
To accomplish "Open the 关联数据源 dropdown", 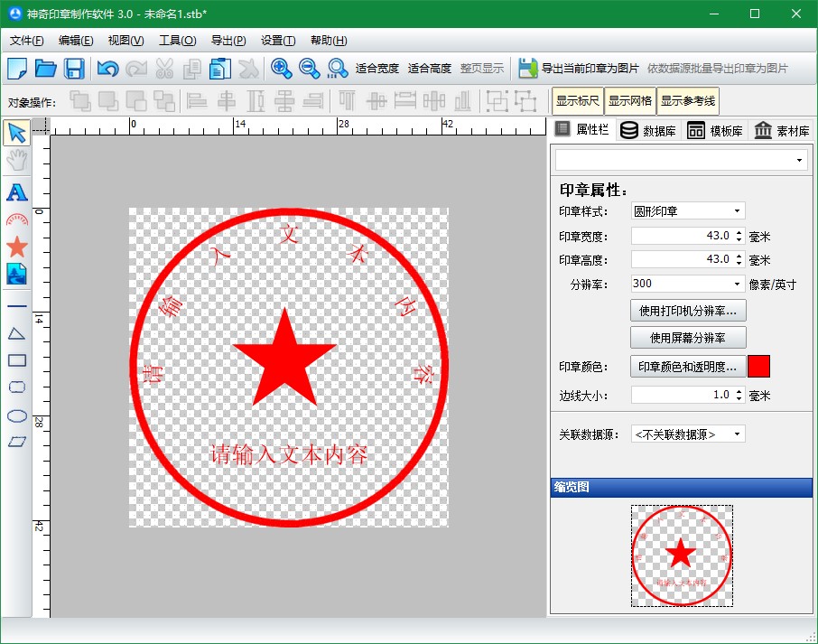I will point(687,434).
